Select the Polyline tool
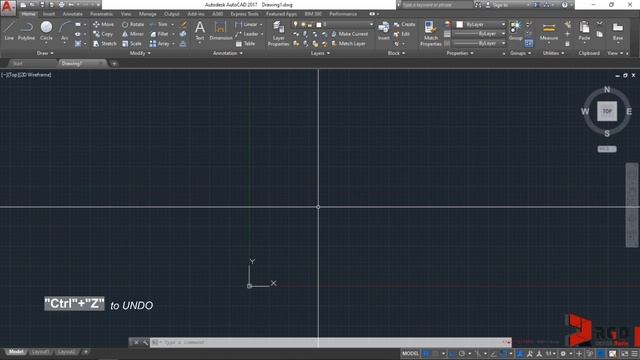 (26, 31)
